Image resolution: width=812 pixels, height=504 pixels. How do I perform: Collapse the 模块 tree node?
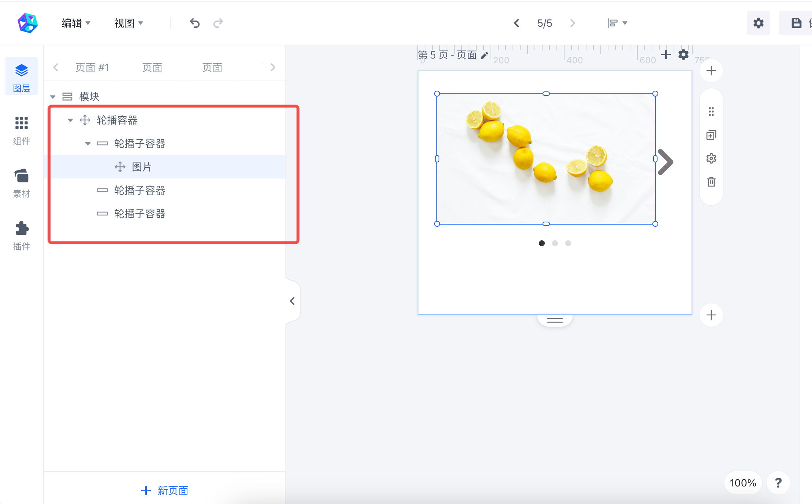tap(53, 97)
